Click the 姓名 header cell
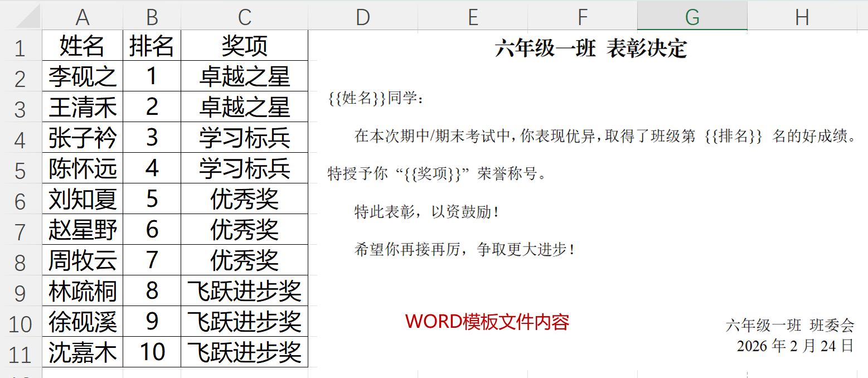The height and width of the screenshot is (378, 868). [x=83, y=46]
